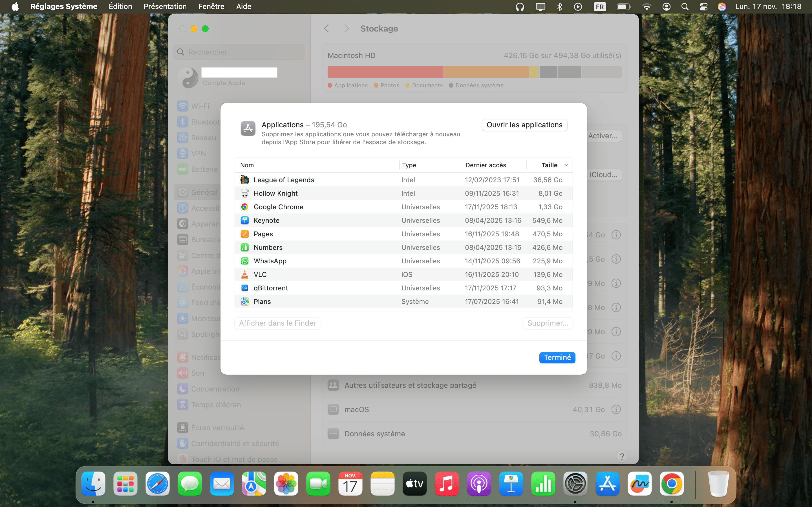The image size is (812, 507).
Task: Open the App Store from the Dock
Action: point(607,484)
